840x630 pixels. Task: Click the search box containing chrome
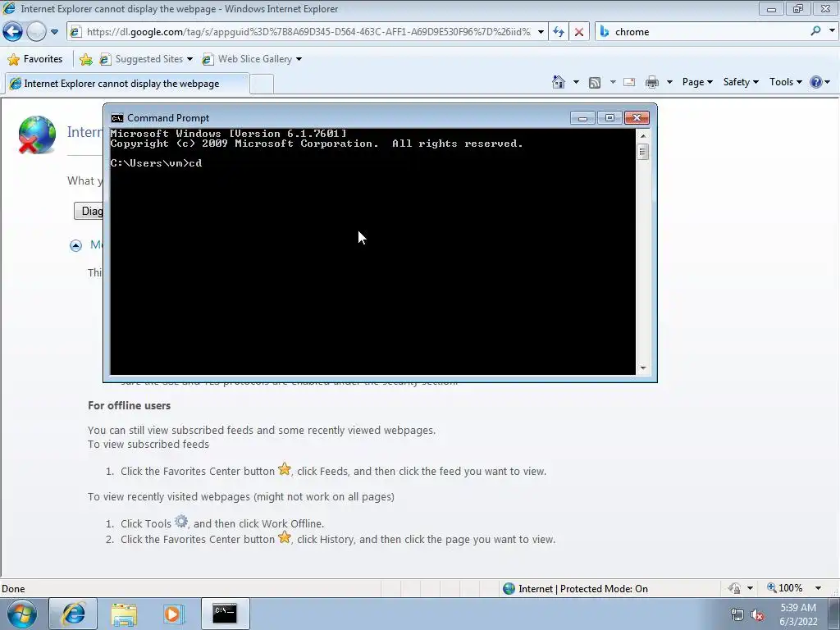click(702, 32)
